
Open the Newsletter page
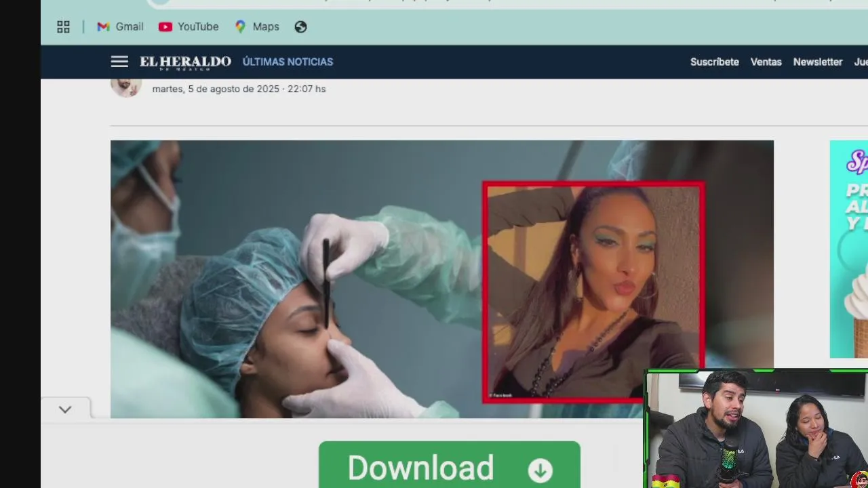[818, 62]
